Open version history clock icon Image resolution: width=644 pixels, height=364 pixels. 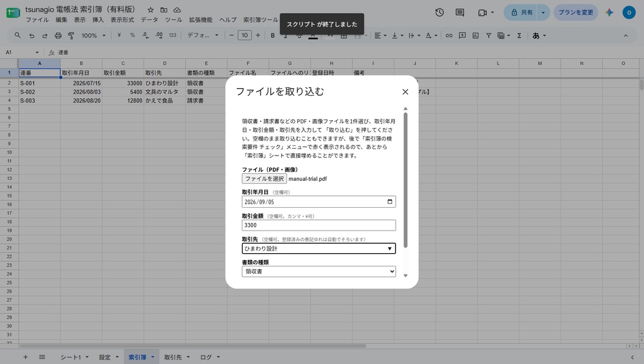440,13
